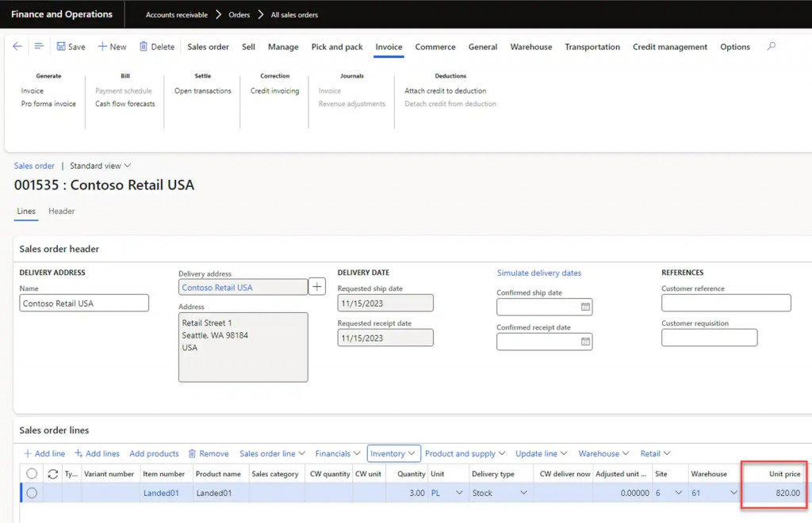Click the Simulate delivery dates link

pyautogui.click(x=539, y=273)
